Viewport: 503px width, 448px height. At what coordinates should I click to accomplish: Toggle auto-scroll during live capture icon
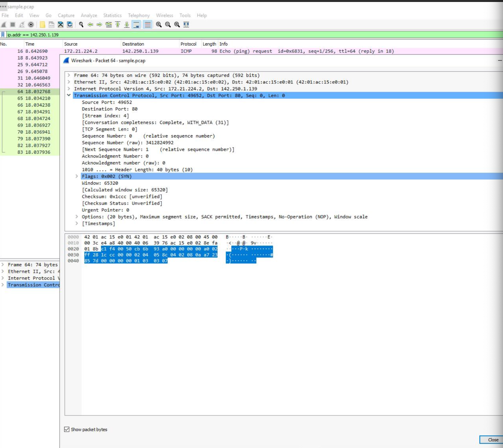click(x=136, y=25)
